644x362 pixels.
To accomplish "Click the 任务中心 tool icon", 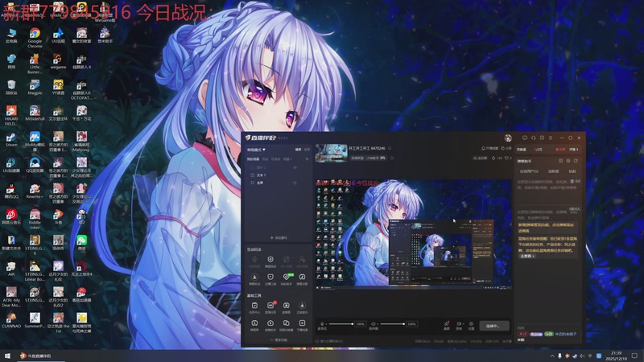I will click(x=254, y=307).
